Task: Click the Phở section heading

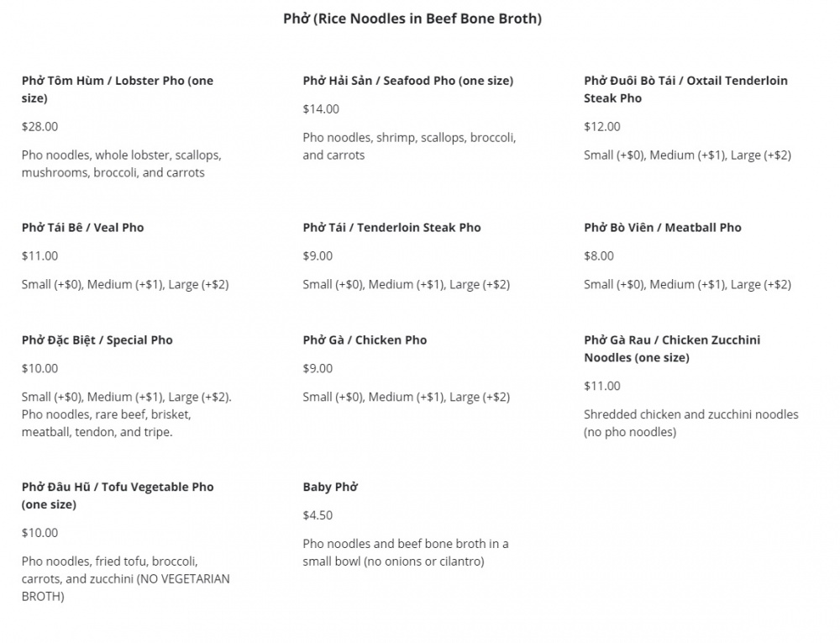Action: pos(412,18)
